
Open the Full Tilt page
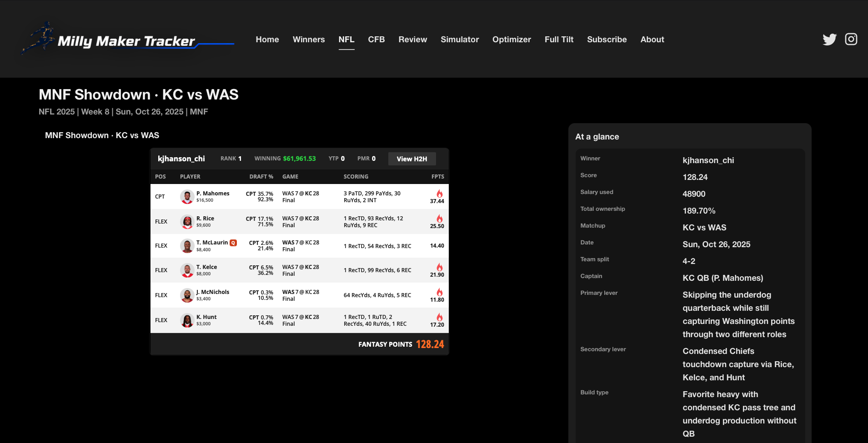click(x=559, y=40)
